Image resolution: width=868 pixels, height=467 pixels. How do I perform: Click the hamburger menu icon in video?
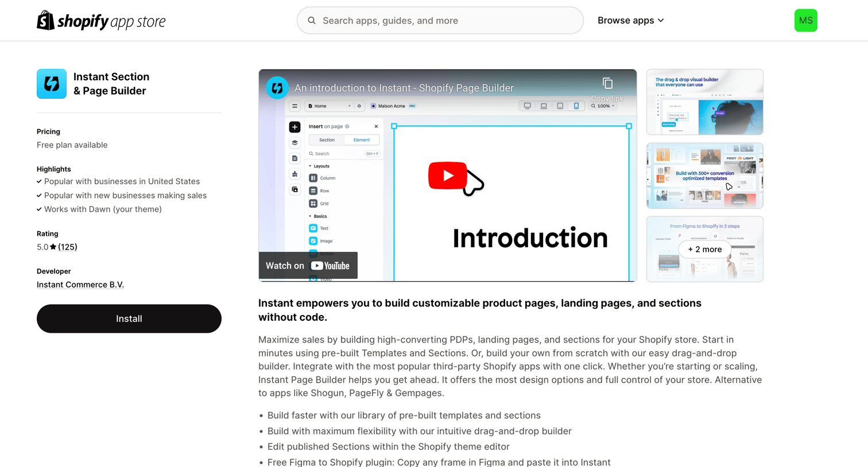pyautogui.click(x=294, y=106)
